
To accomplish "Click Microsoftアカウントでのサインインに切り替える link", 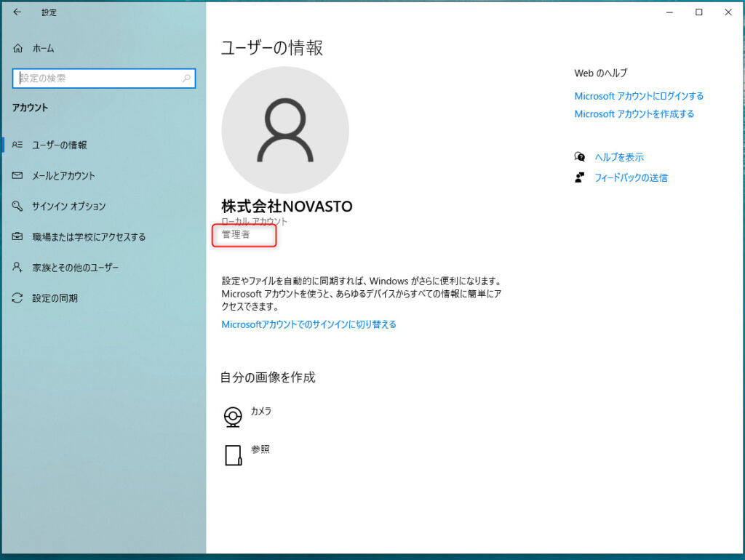I will 308,324.
